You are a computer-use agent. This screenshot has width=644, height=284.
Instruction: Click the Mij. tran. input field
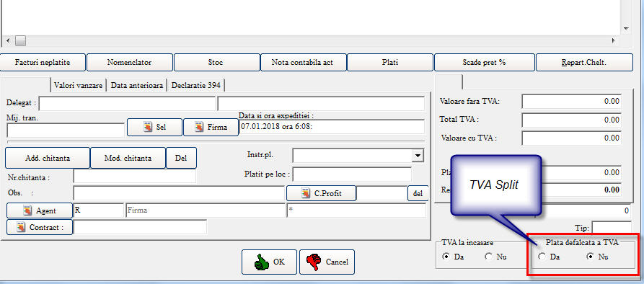click(x=66, y=130)
